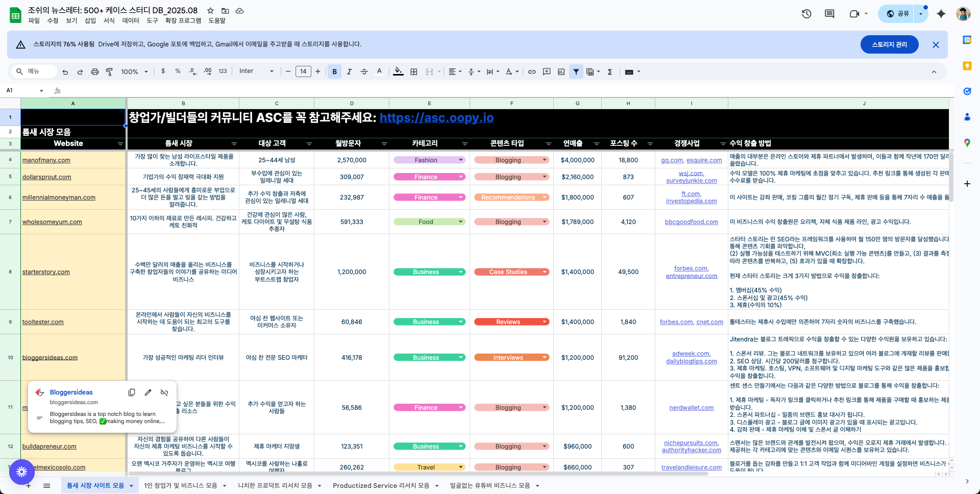The height and width of the screenshot is (494, 980).
Task: Click the print icon in toolbar
Action: click(94, 72)
